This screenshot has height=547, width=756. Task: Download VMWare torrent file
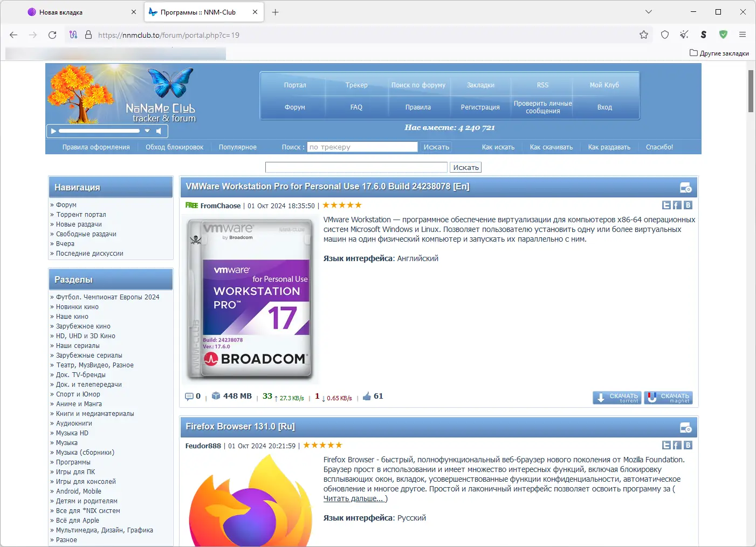pyautogui.click(x=617, y=398)
